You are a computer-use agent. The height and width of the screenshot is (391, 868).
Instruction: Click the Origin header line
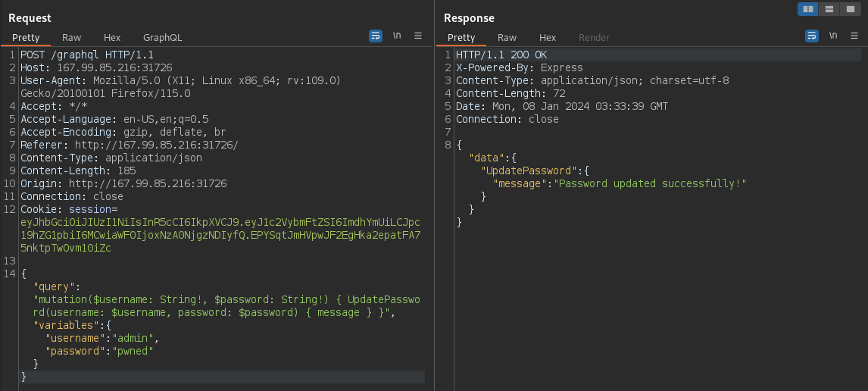123,183
